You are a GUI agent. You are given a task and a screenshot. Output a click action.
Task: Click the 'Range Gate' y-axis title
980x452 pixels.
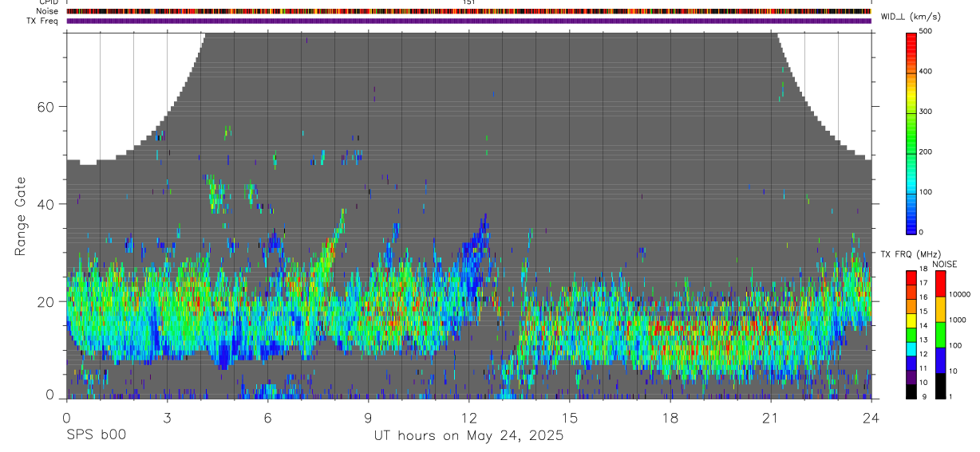point(20,216)
